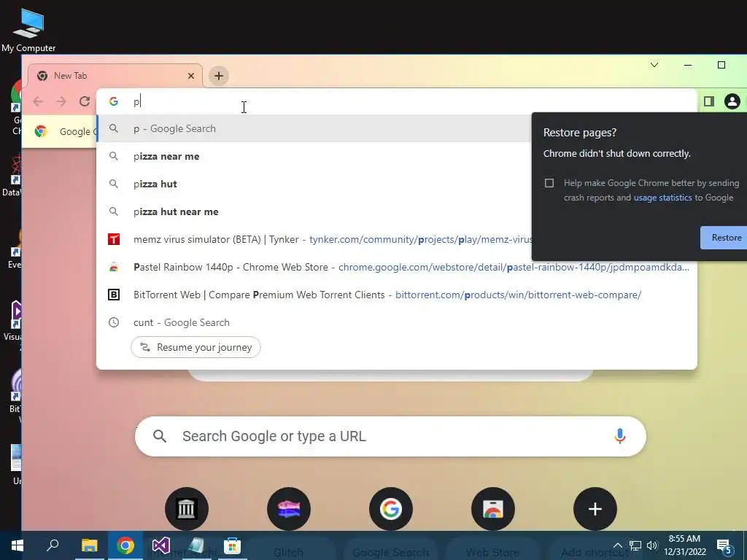Open the Windows Start menu

[18, 545]
